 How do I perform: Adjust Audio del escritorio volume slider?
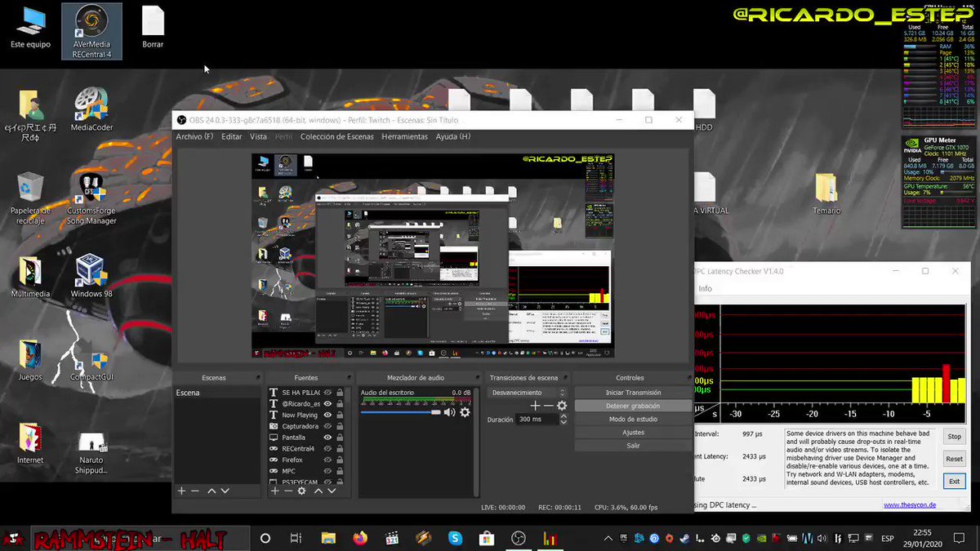401,412
